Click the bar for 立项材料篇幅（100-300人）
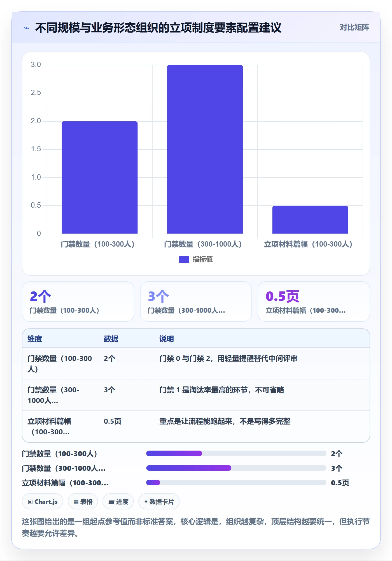This screenshot has height=561, width=392. tap(310, 220)
